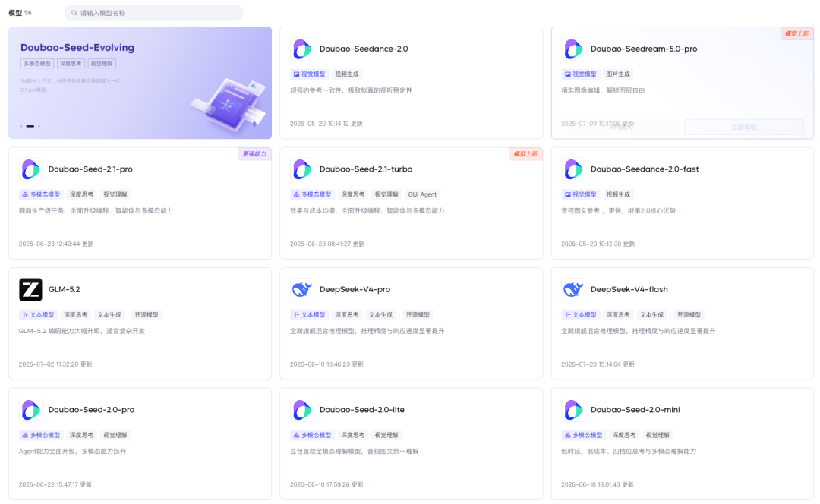Click the black Z logo of GLM-5.2
The height and width of the screenshot is (504, 820).
[x=31, y=290]
